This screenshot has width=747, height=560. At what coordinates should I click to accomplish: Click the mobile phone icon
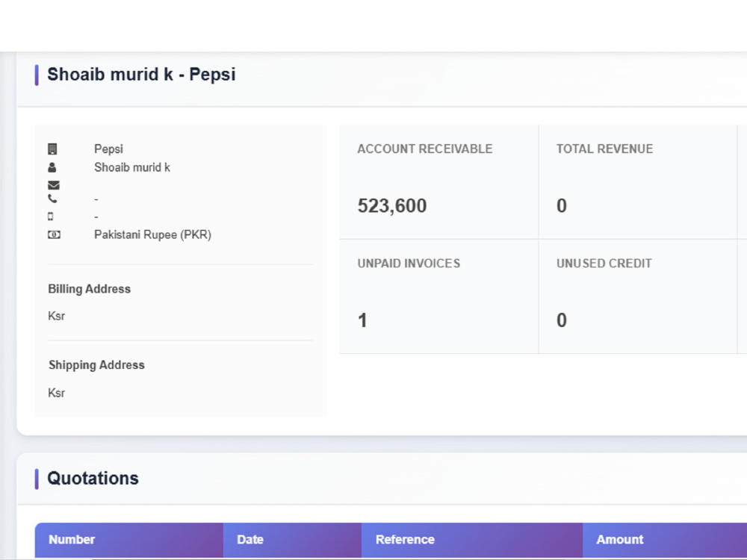(51, 217)
